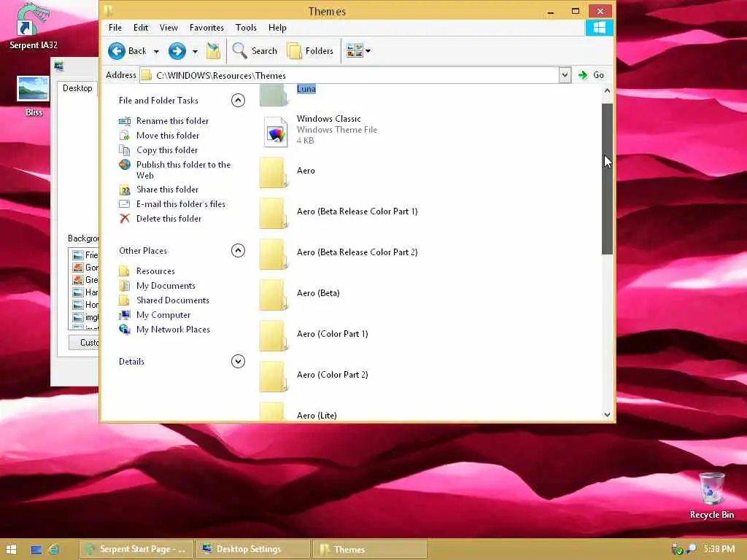
Task: Select the Luna folder label
Action: point(306,89)
